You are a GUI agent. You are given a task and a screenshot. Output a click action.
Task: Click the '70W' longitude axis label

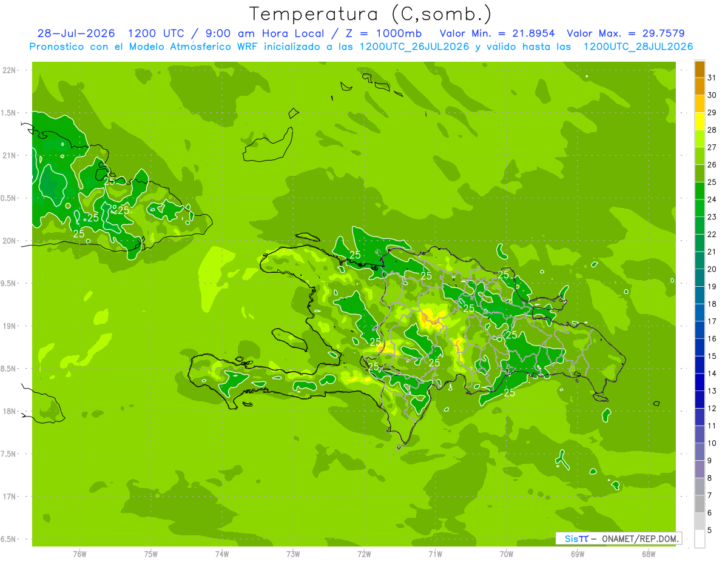[x=507, y=554]
